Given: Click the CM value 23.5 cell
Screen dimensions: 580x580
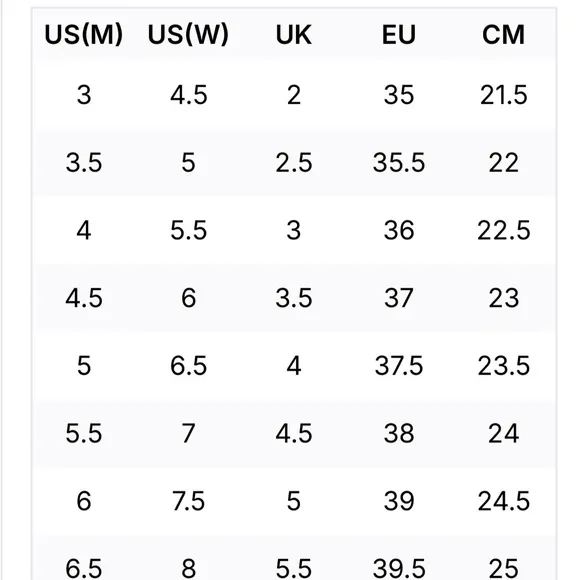Looking at the screenshot, I should pyautogui.click(x=503, y=366).
